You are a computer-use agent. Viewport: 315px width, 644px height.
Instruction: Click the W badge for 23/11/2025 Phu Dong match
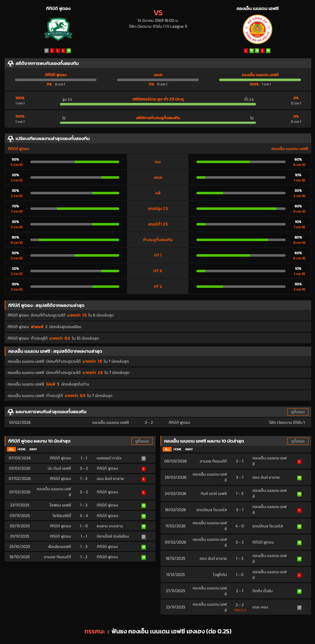click(144, 506)
